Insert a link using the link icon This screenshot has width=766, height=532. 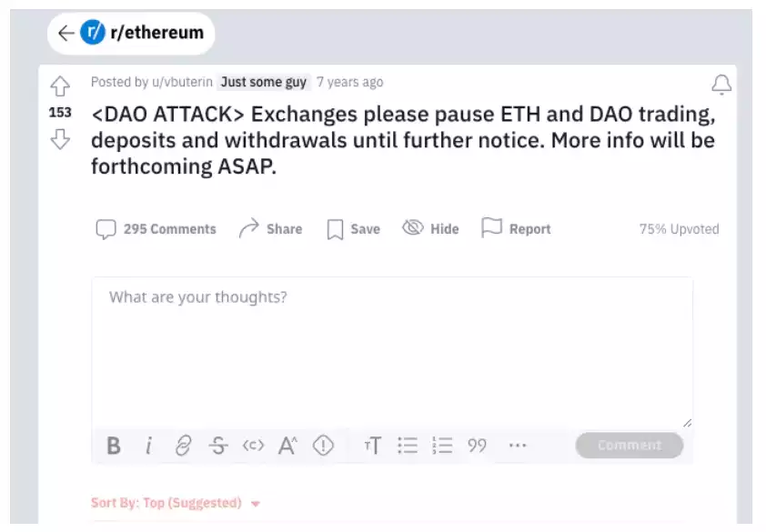click(x=184, y=446)
